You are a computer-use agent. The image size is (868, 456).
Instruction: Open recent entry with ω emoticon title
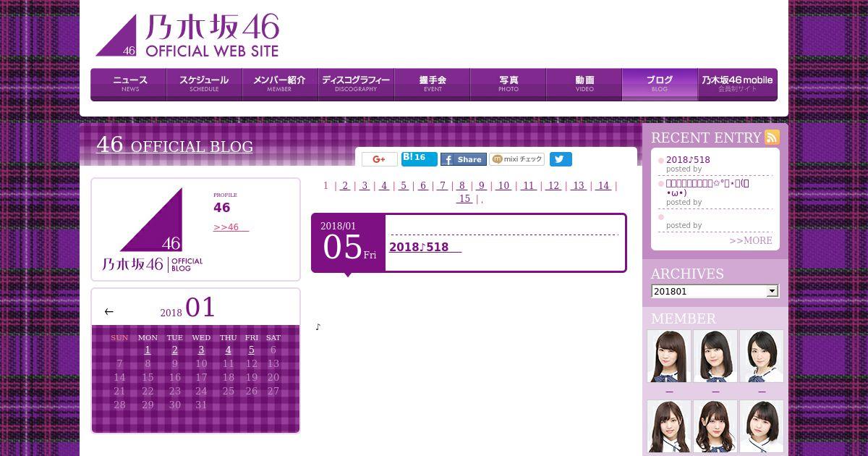tap(707, 188)
